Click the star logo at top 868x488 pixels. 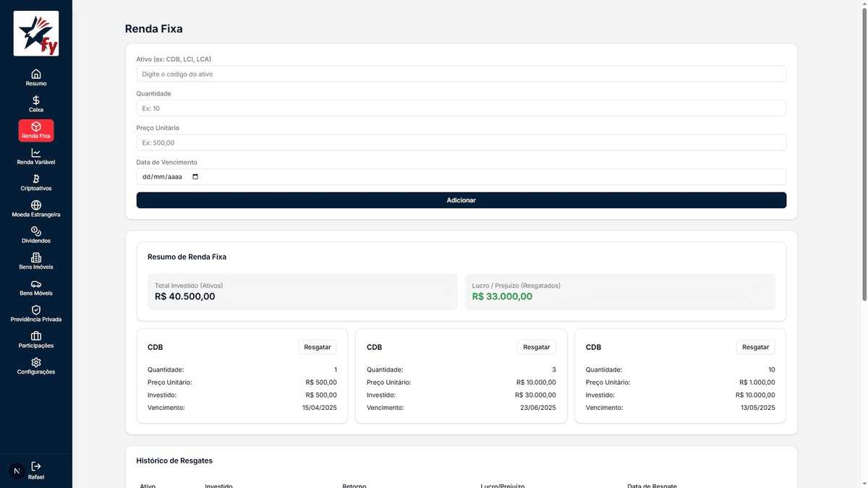coord(36,33)
